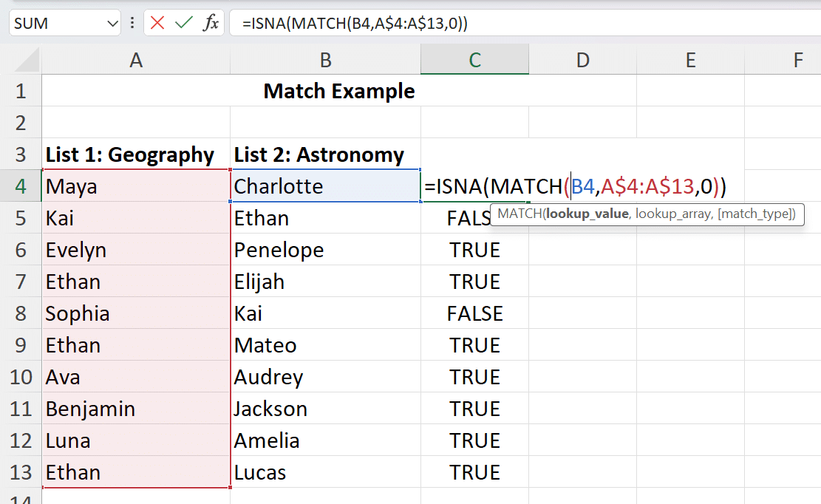Screen dimensions: 821x504
Task: Click the Maya cell
Action: coord(136,186)
